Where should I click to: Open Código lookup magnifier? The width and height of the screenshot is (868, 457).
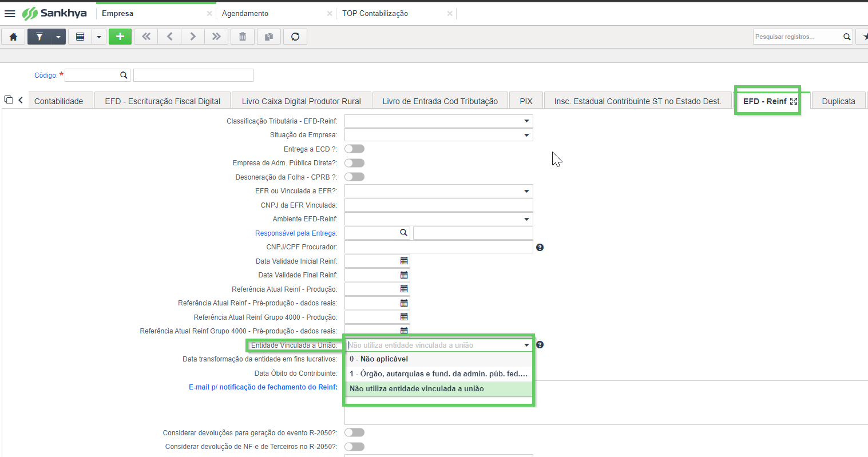pos(124,75)
